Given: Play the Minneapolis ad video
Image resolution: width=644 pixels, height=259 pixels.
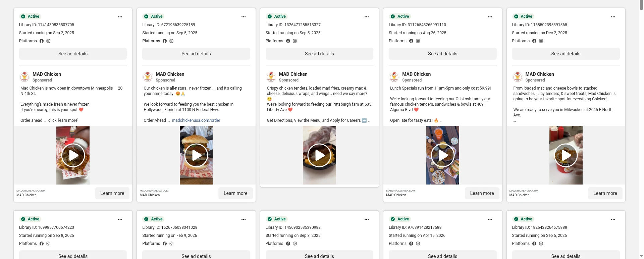Looking at the screenshot, I should [73, 155].
